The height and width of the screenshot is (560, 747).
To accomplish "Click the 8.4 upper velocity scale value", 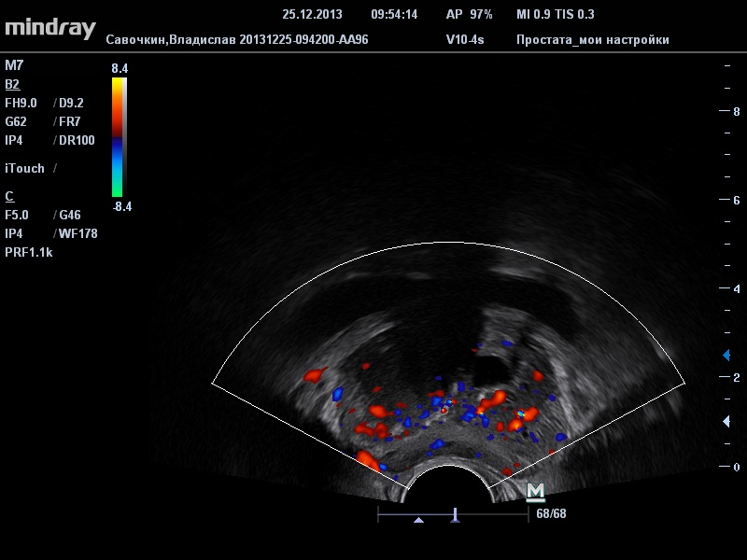I will click(120, 68).
